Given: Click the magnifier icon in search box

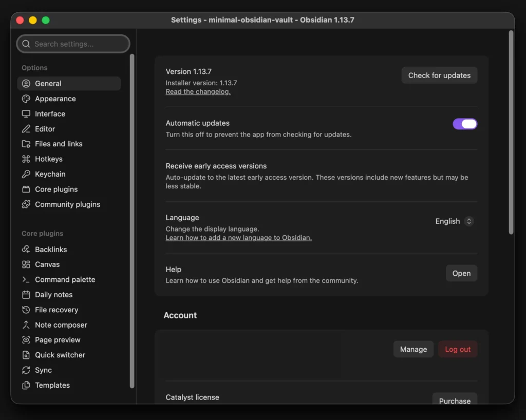Looking at the screenshot, I should click(x=26, y=44).
